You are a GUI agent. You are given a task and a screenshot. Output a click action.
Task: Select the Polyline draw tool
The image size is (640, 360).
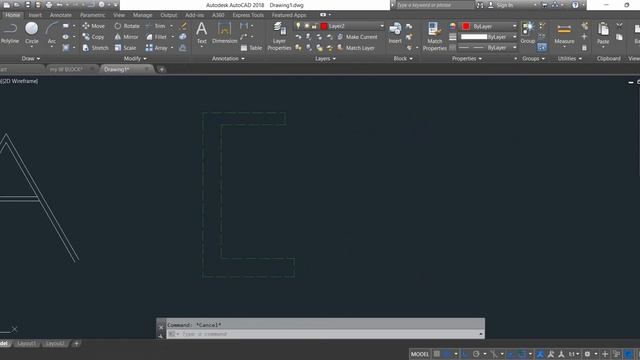tap(10, 33)
